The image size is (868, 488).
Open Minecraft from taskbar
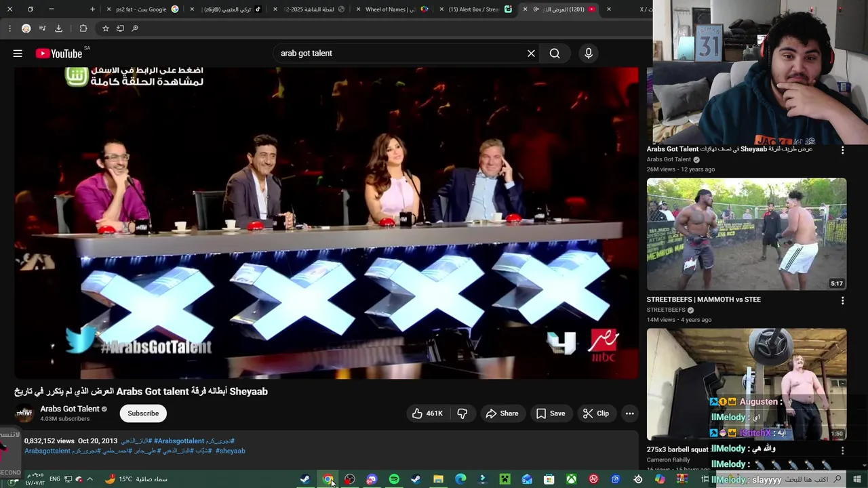click(x=505, y=479)
